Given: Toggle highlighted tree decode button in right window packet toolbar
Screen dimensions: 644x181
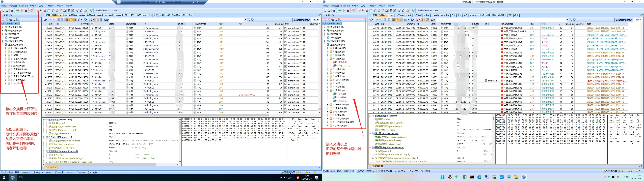Looking at the screenshot, I should [423, 20].
